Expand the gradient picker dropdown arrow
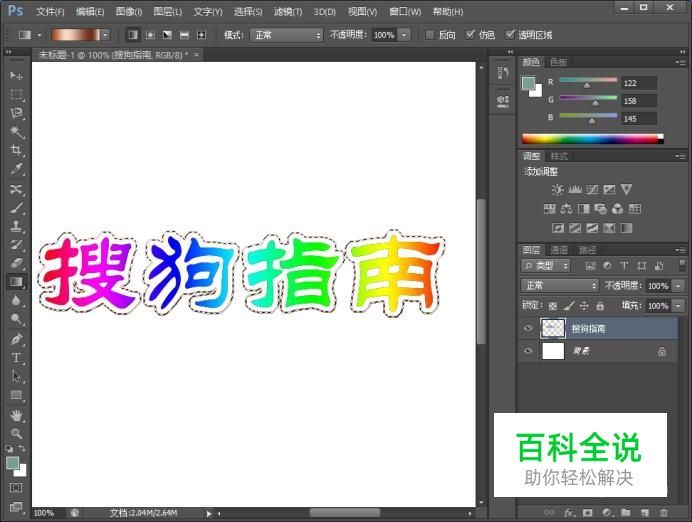The image size is (692, 522). click(x=105, y=34)
